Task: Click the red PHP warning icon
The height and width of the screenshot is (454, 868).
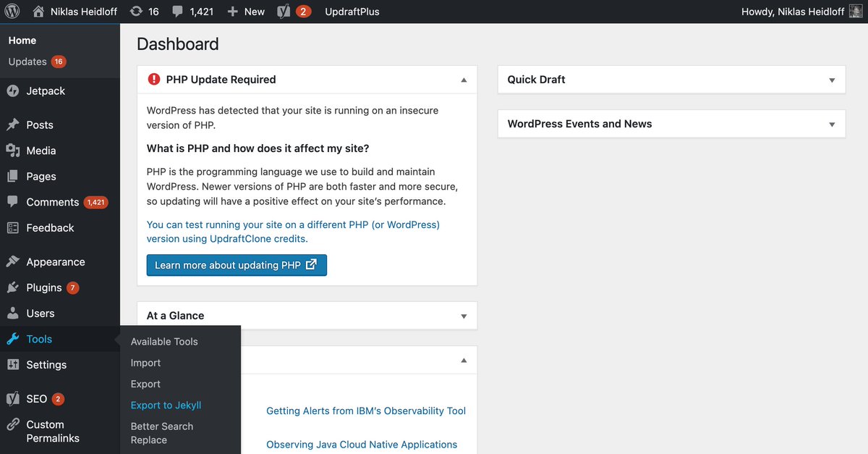Action: [153, 80]
